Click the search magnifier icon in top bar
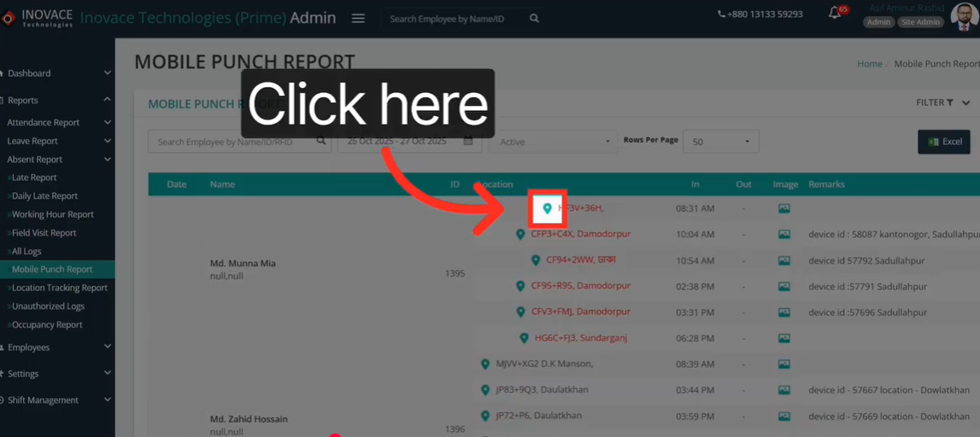Screen dimensions: 980x437 coord(534,19)
